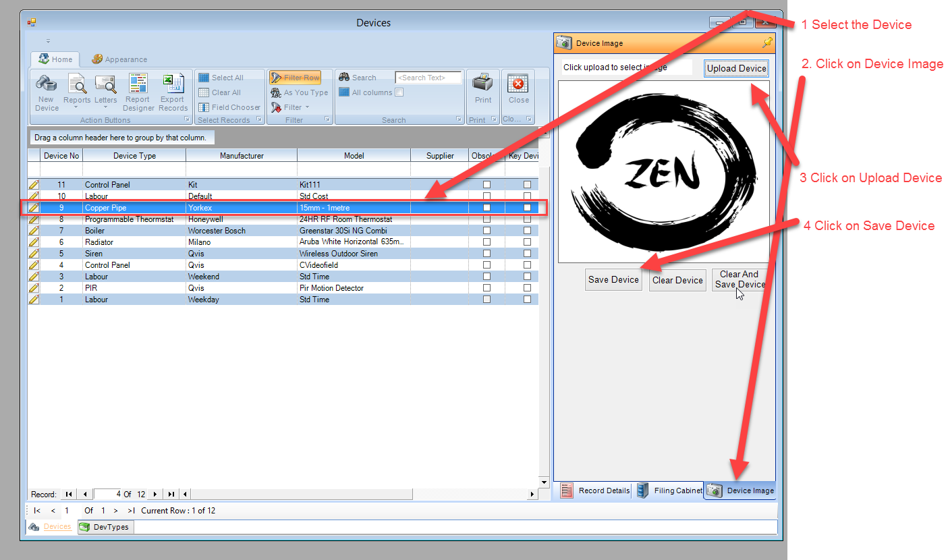Open the Reports icon

[77, 92]
